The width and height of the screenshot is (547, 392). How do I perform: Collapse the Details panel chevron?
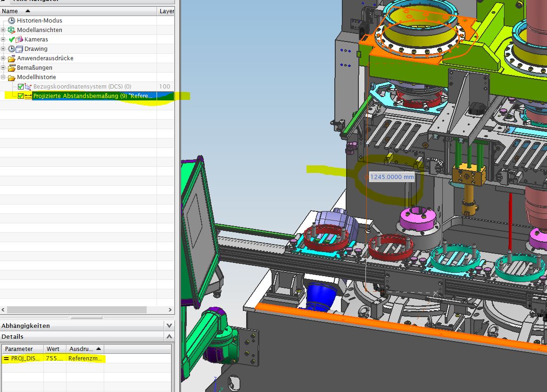[169, 336]
